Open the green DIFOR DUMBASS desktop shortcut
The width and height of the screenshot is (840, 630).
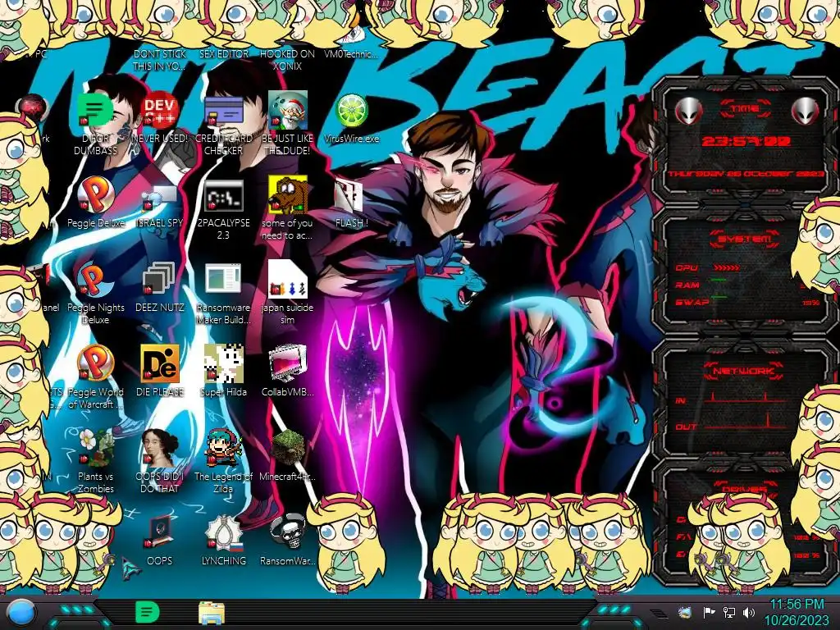pos(95,111)
